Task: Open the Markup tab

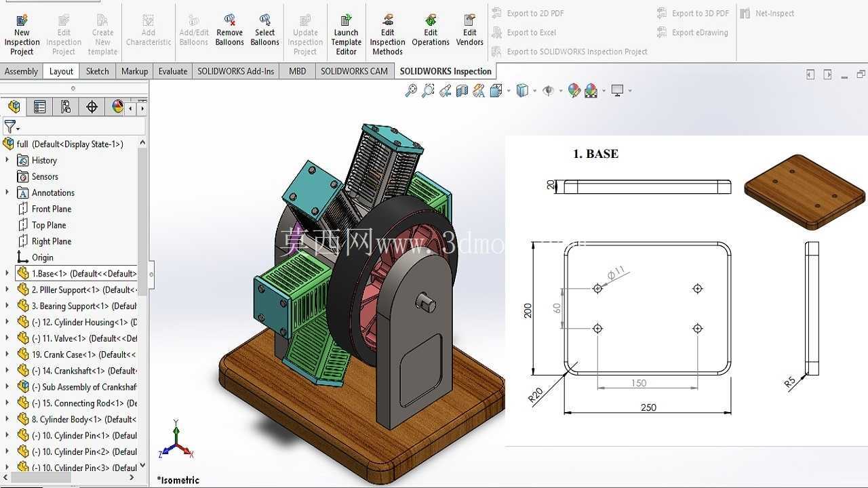Action: pyautogui.click(x=134, y=71)
